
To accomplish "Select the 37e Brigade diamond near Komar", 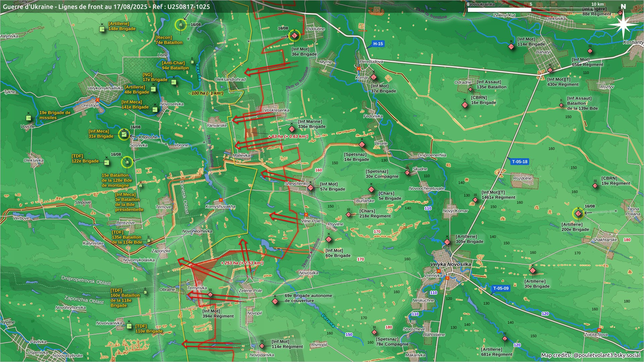I will (374, 77).
